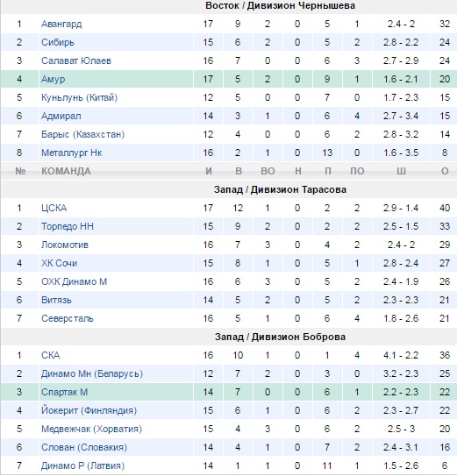The height and width of the screenshot is (476, 457).
Task: Open Барыс (Казахстан) team link
Action: [x=83, y=134]
